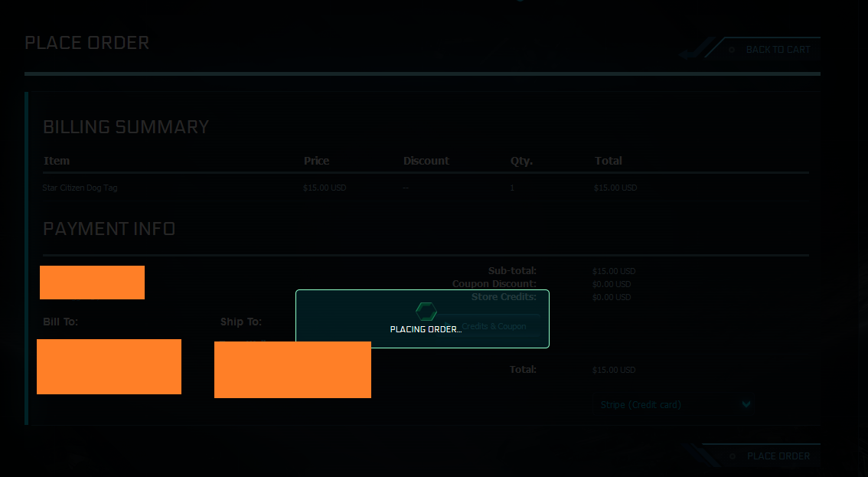The height and width of the screenshot is (477, 868).
Task: Click the hexagon loading spinner icon
Action: pyautogui.click(x=426, y=312)
